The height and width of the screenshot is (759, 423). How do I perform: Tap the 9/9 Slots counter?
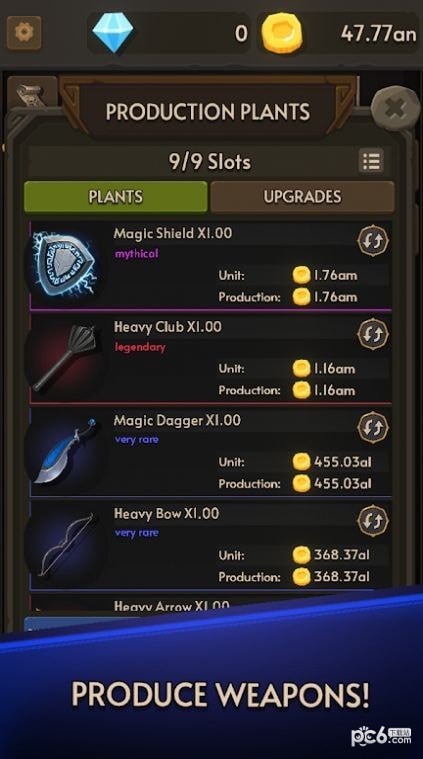point(210,162)
